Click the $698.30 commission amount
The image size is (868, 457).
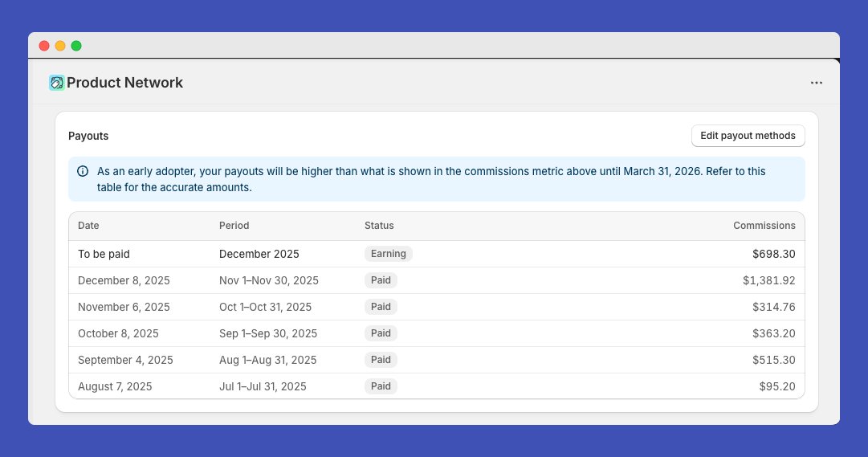(x=774, y=255)
